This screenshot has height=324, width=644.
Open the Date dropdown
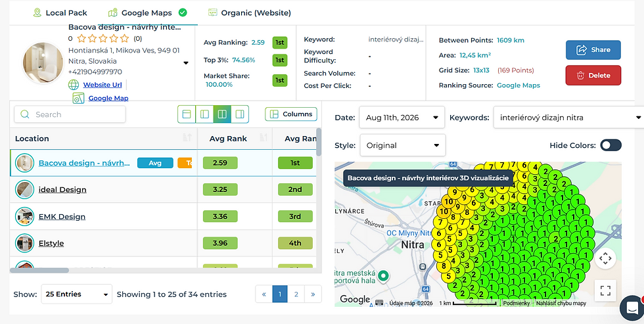[x=402, y=118]
